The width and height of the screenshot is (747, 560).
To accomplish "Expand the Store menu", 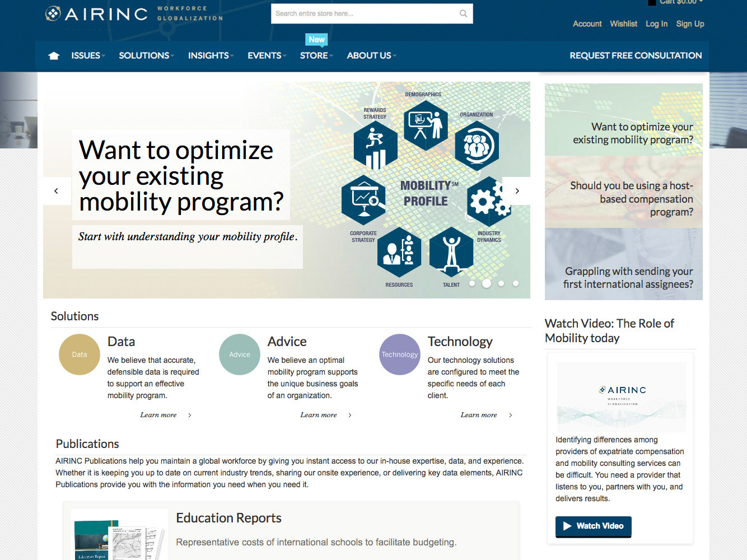I will (316, 55).
